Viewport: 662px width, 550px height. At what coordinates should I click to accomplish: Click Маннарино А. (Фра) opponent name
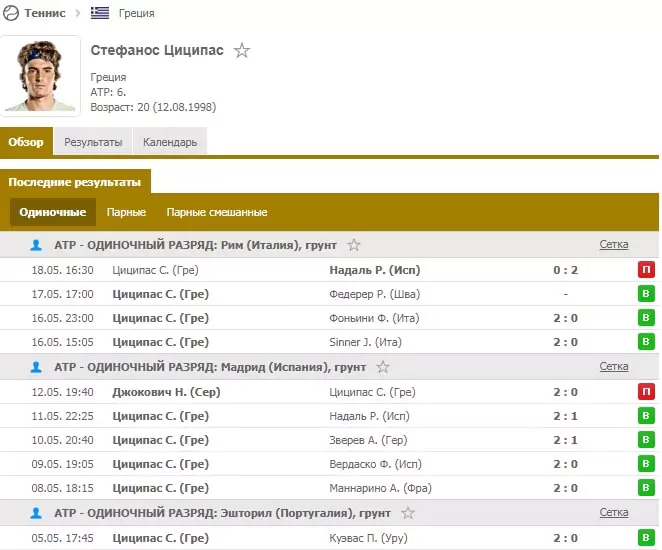(x=380, y=488)
